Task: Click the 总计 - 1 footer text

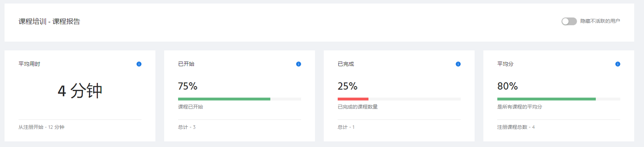Action: (346, 127)
